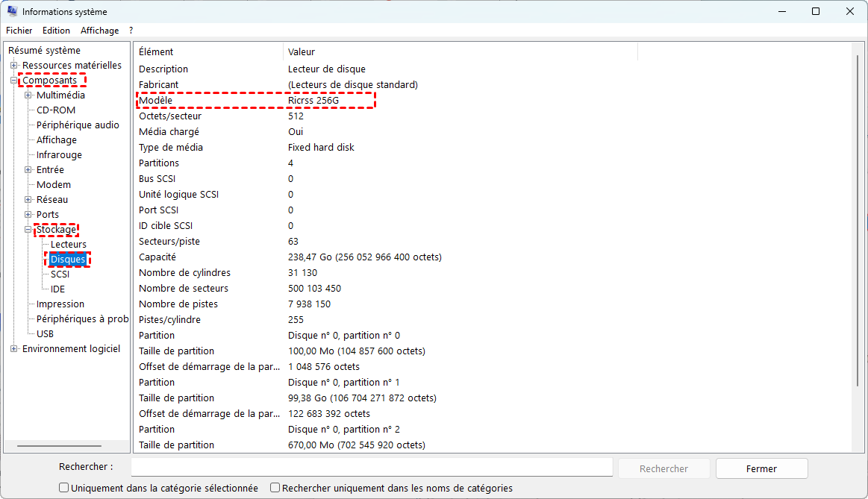Expand the Environnement logiciel node
Screen dimensions: 868x499
[14, 349]
